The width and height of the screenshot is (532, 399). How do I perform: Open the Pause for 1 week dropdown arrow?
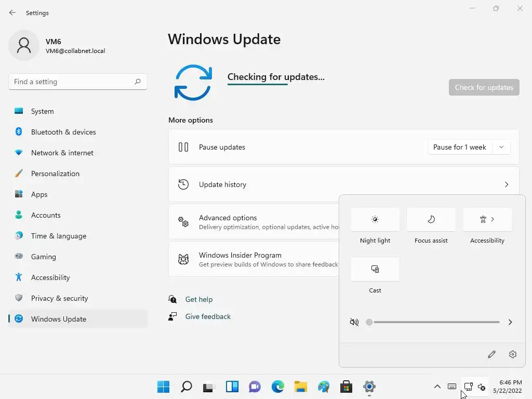tap(501, 147)
